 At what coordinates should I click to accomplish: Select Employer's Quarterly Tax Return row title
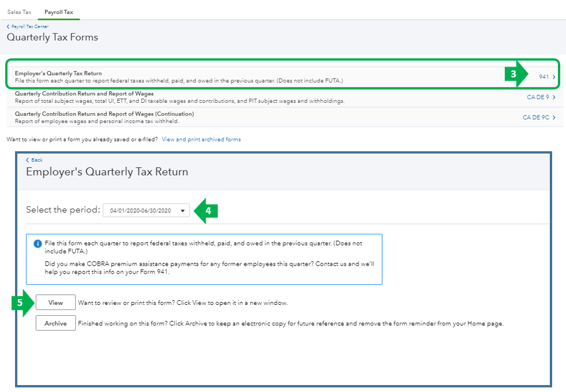click(x=58, y=73)
